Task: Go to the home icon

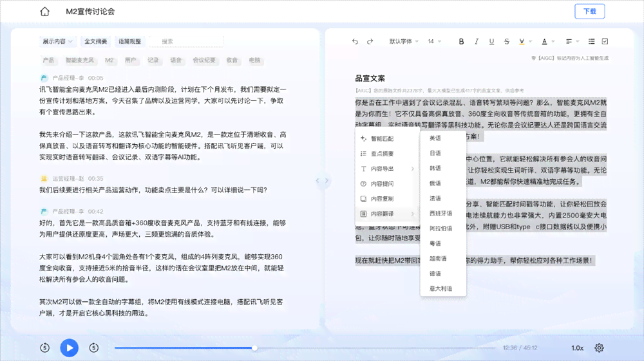Action: coord(45,12)
